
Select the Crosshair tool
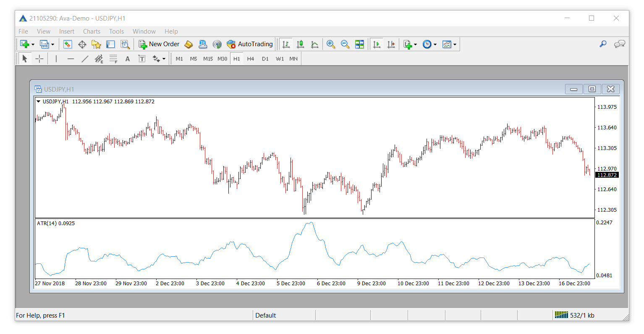pos(39,59)
